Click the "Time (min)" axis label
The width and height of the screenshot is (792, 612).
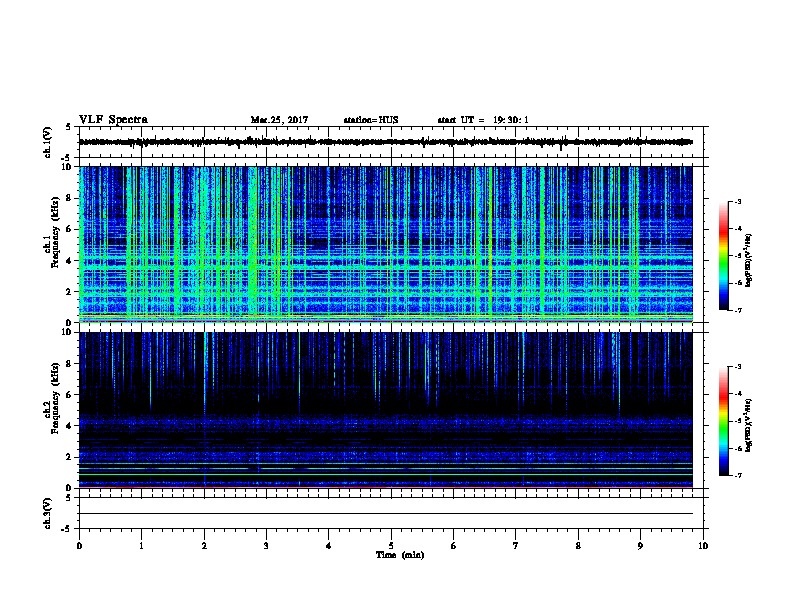(x=400, y=555)
